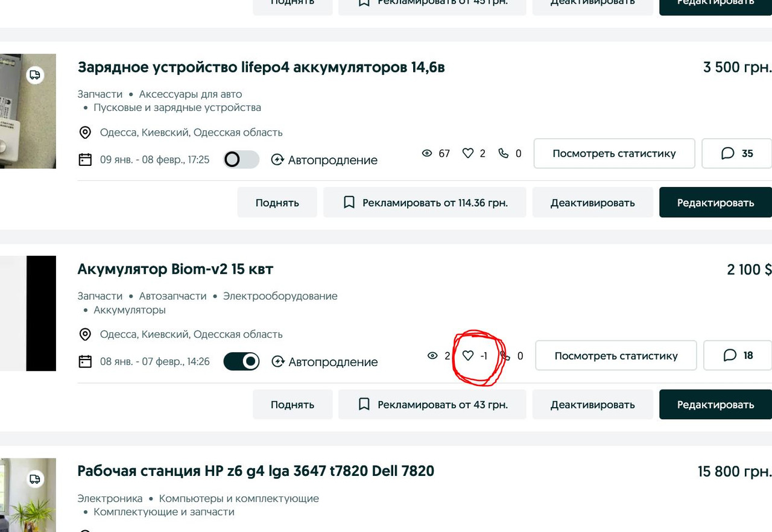Viewport: 772px width, 532px height.
Task: Click date text 08 янв. - 07 февр., 14:26
Action: [154, 362]
